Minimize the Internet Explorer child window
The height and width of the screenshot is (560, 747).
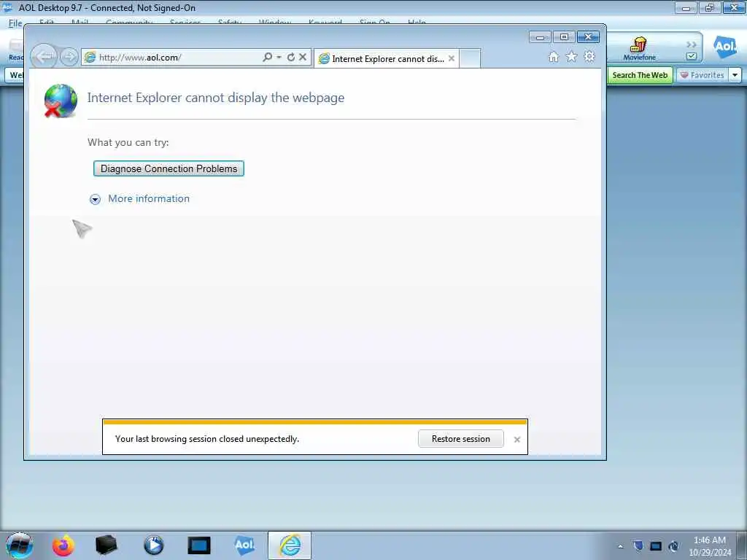point(541,37)
